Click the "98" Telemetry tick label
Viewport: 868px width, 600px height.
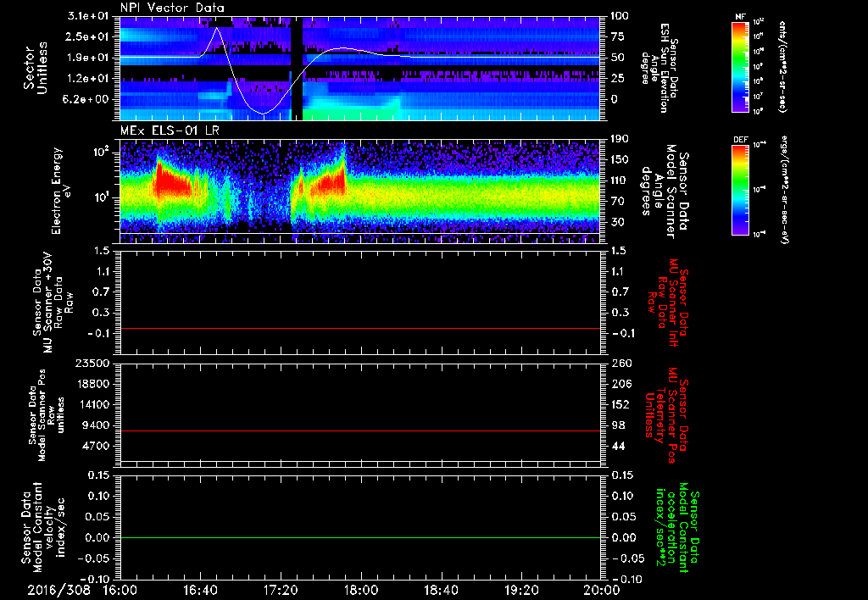(x=617, y=425)
